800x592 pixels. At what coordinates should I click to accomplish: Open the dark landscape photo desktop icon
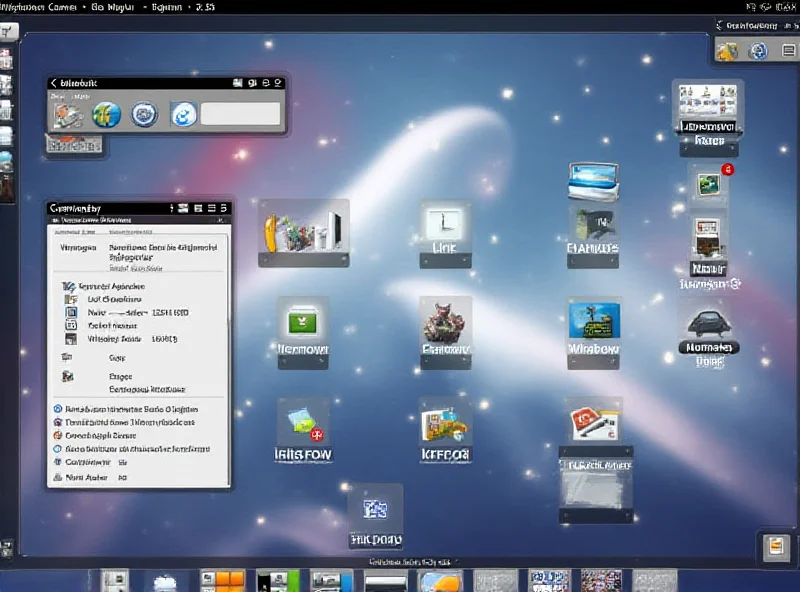click(593, 224)
